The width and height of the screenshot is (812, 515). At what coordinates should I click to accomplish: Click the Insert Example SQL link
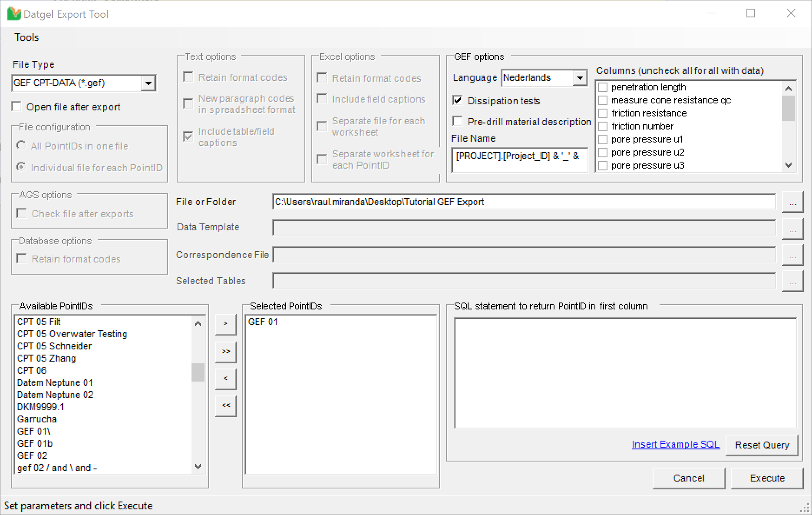[x=675, y=445]
